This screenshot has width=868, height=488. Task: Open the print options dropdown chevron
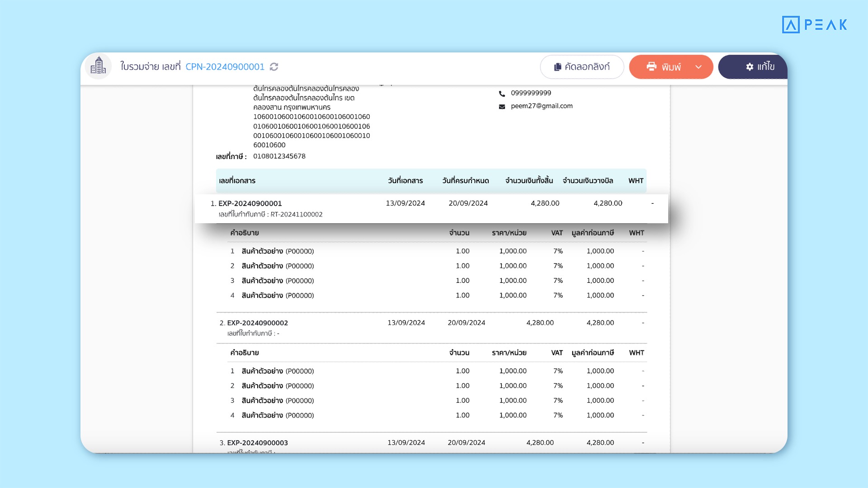click(x=698, y=67)
